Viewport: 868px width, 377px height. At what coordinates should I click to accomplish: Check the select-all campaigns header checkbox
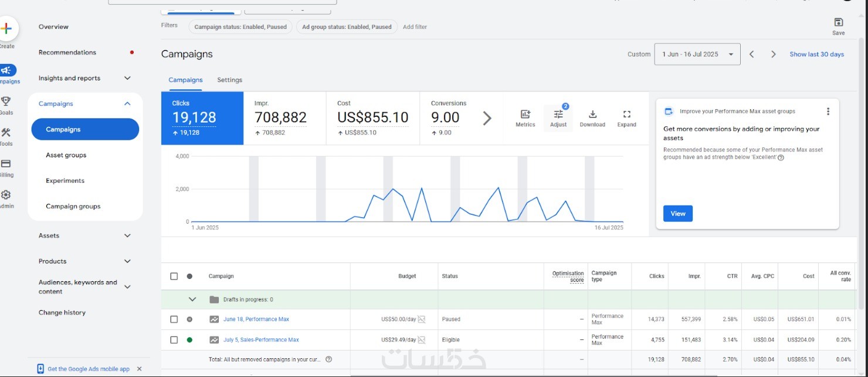pyautogui.click(x=174, y=276)
